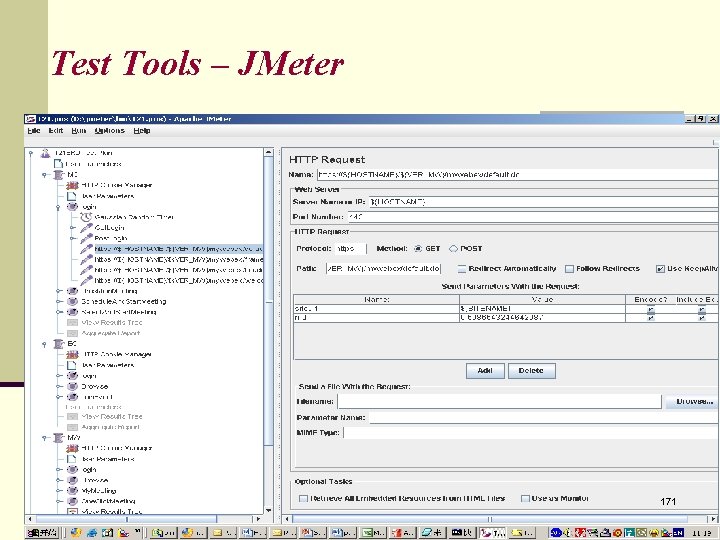Click the MW thread group spool icon

point(59,438)
